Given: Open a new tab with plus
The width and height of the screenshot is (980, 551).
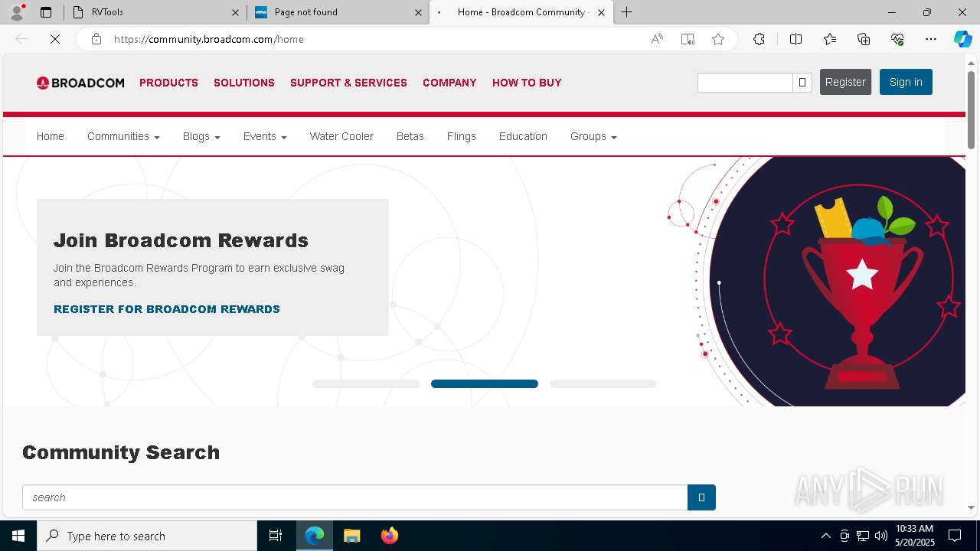Looking at the screenshot, I should click(627, 12).
